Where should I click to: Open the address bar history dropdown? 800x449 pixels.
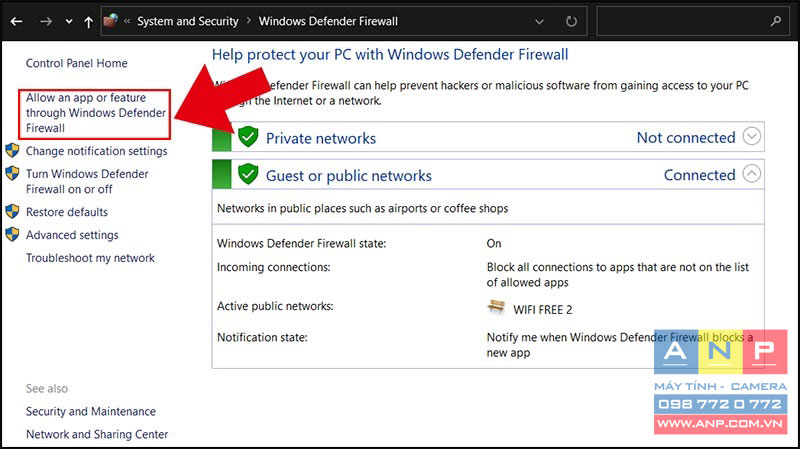coord(539,22)
